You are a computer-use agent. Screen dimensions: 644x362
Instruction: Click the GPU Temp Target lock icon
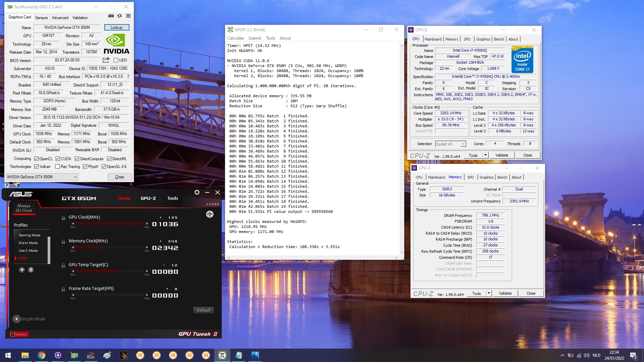pos(63,265)
